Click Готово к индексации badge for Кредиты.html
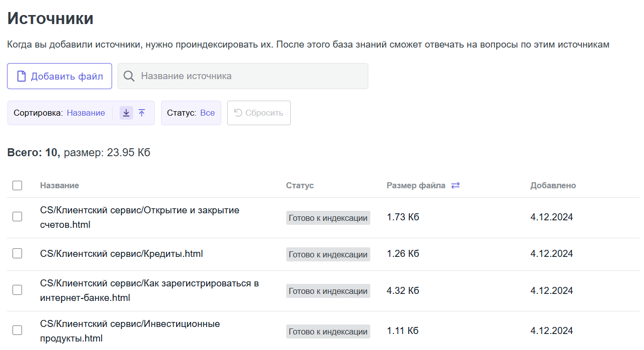This screenshot has height=350, width=644. [x=328, y=254]
